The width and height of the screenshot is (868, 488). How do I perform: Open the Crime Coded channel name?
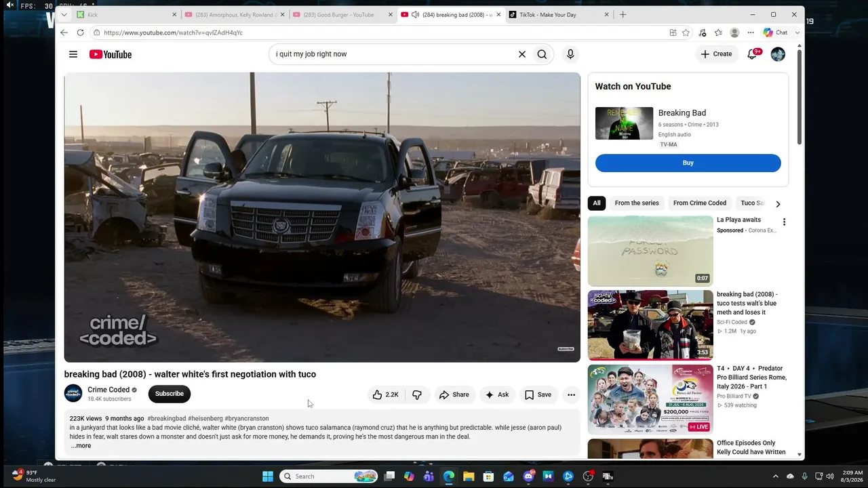click(x=108, y=390)
